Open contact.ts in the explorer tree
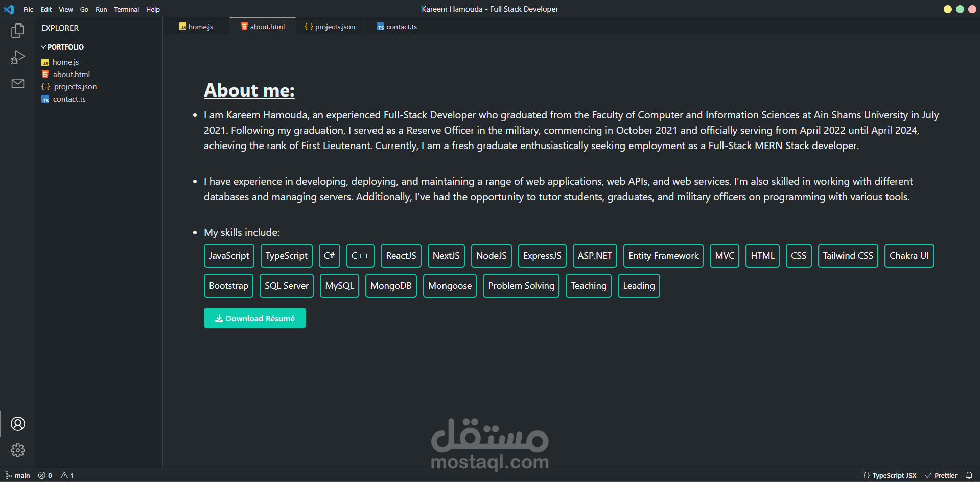Viewport: 980px width, 482px height. tap(64, 99)
